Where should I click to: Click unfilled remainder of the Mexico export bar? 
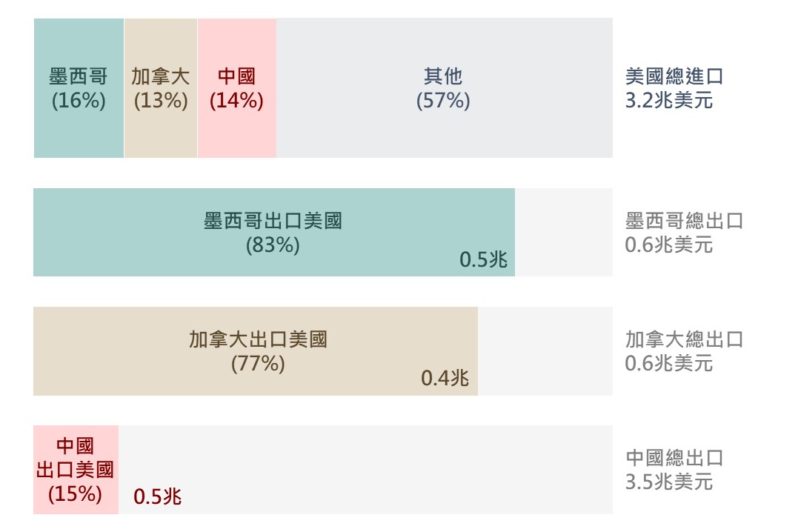[x=563, y=233]
